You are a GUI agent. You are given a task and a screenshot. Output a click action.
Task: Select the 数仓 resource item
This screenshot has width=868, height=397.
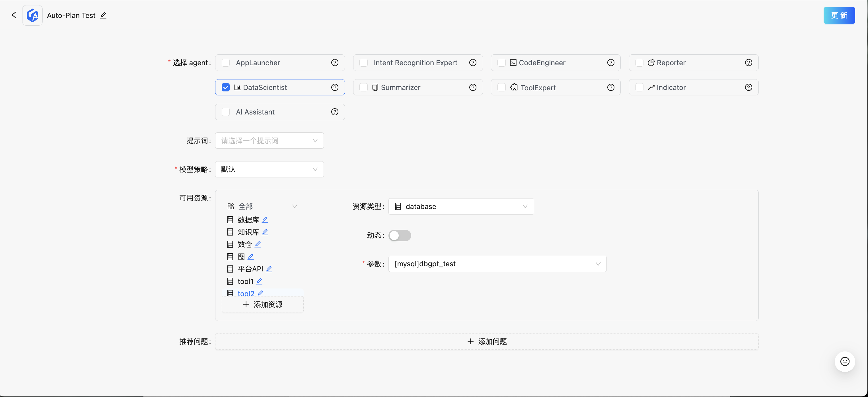245,244
